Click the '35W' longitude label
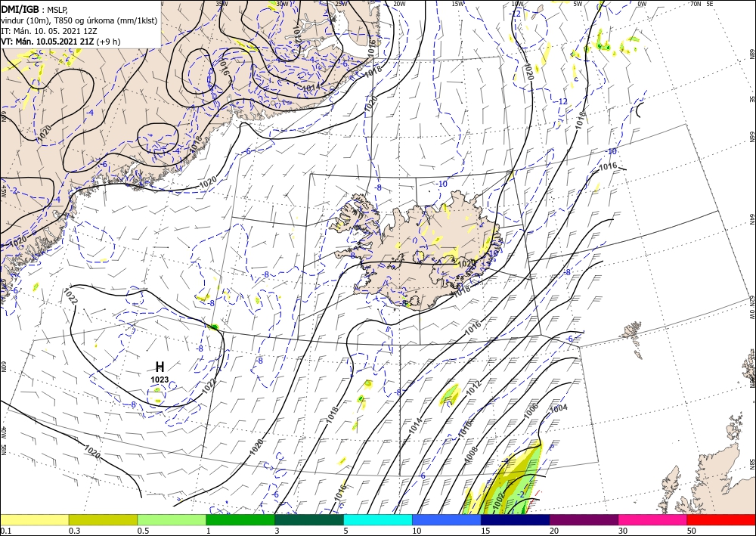Screen dimensions: 756x536 point(222,4)
